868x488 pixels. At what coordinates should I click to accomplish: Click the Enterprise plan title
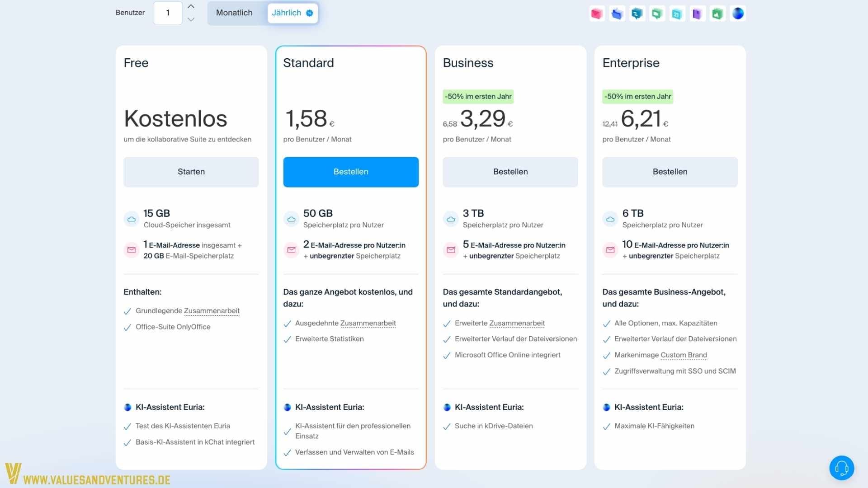(x=631, y=63)
